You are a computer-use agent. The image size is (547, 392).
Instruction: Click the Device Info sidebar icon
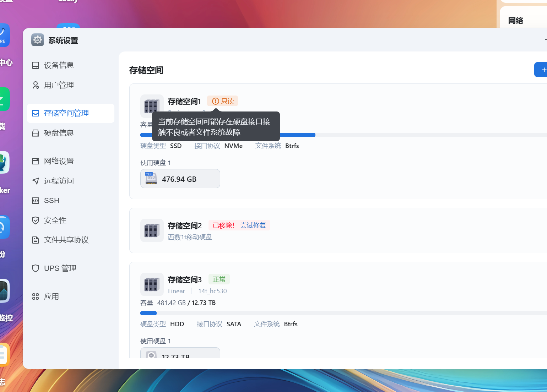[36, 65]
